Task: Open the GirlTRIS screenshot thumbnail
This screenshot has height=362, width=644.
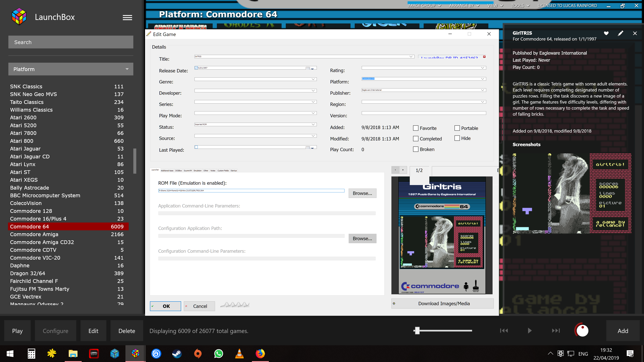Action: pos(572,193)
